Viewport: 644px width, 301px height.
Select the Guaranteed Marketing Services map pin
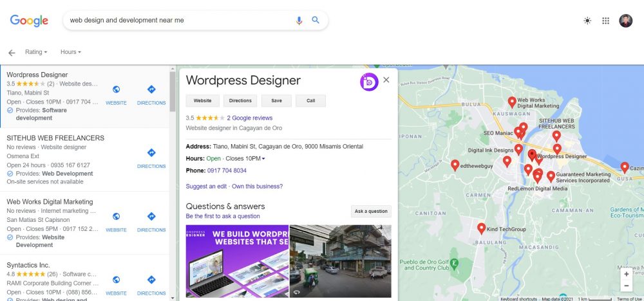tap(551, 177)
